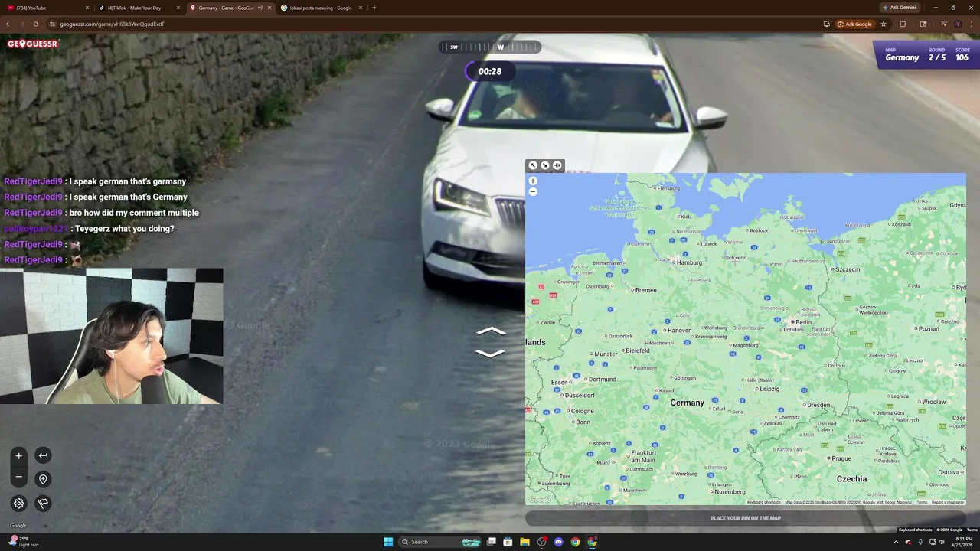Open Ask Gemini in the title bar
The width and height of the screenshot is (980, 551).
pyautogui.click(x=899, y=8)
